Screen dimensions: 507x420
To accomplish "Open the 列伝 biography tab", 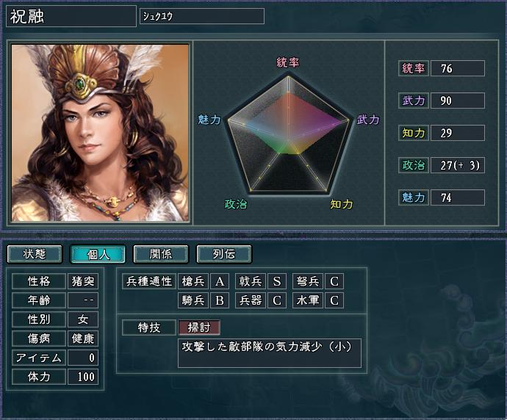I will (224, 254).
